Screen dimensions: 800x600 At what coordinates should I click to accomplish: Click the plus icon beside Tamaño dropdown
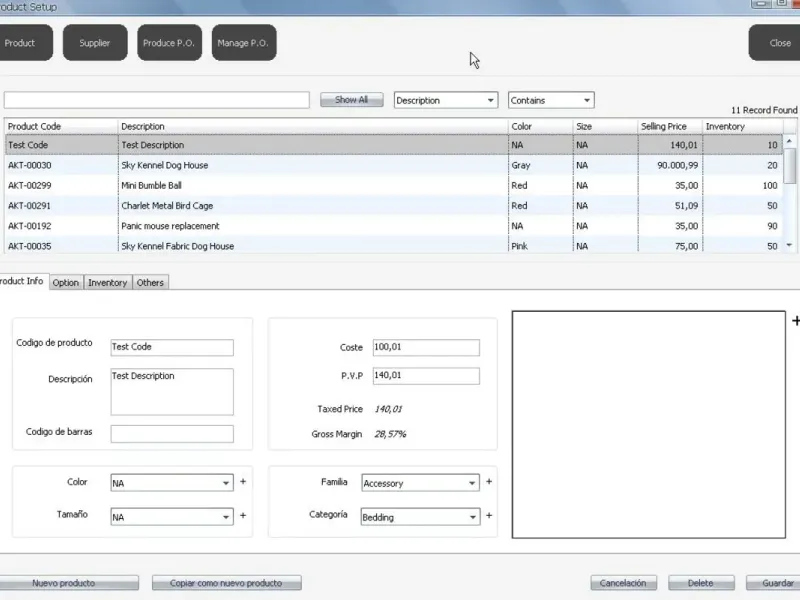point(243,516)
